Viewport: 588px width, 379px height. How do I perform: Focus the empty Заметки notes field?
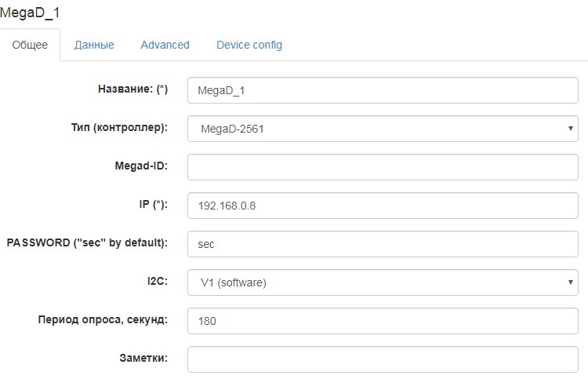click(383, 359)
